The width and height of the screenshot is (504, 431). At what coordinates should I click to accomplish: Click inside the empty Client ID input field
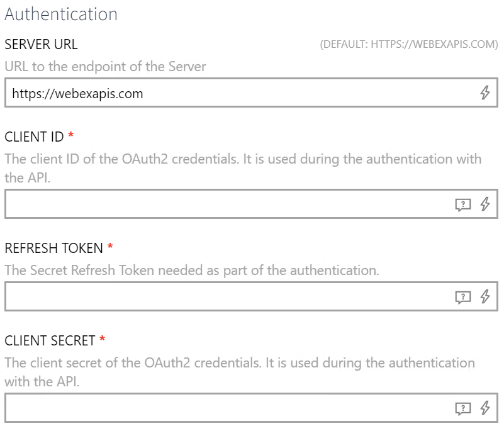(220, 204)
